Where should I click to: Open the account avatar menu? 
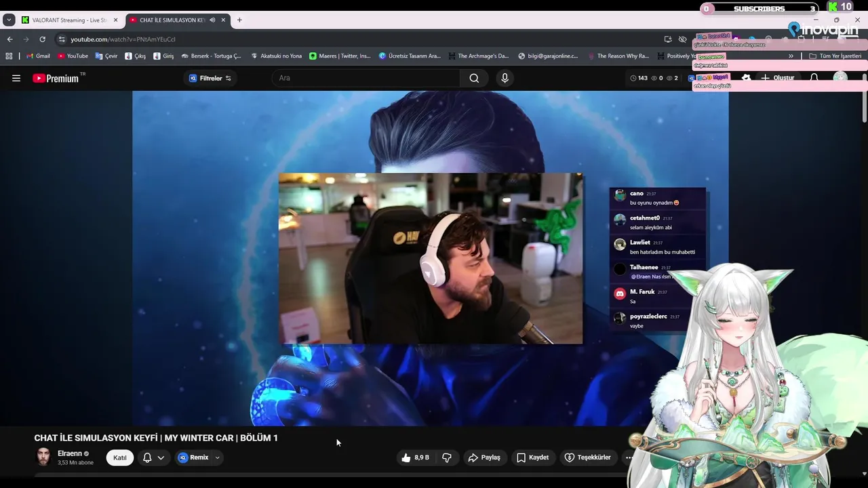point(840,78)
